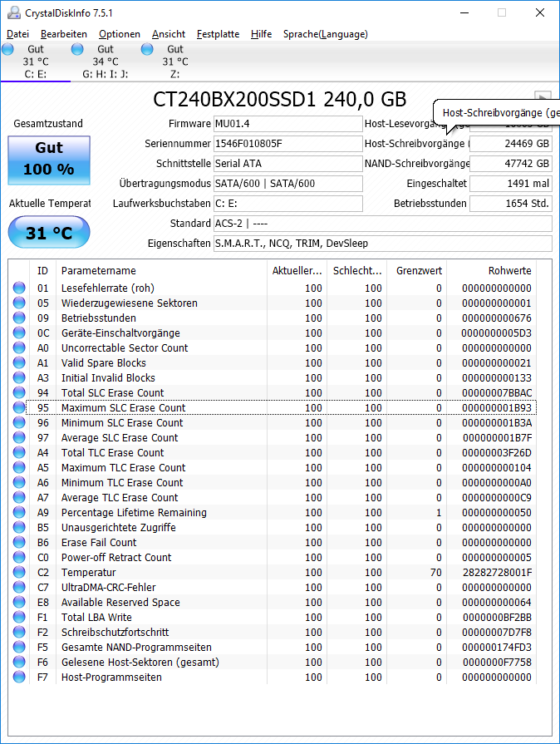The height and width of the screenshot is (744, 560).
Task: Click the status orb for Available Reserved Space
Action: point(19,602)
